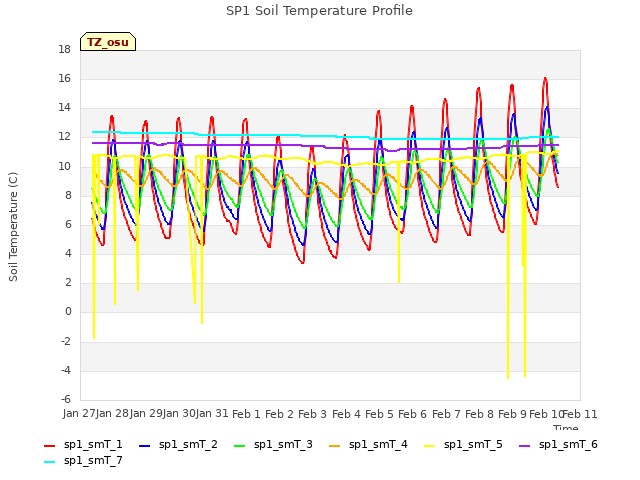Viewport: 640px width, 480px height.
Task: Click the 4 y-axis tick label
Action: 68,254
